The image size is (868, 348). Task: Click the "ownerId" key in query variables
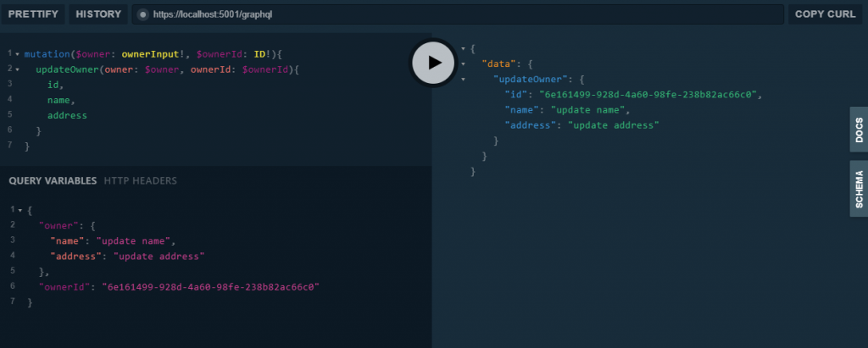(66, 287)
